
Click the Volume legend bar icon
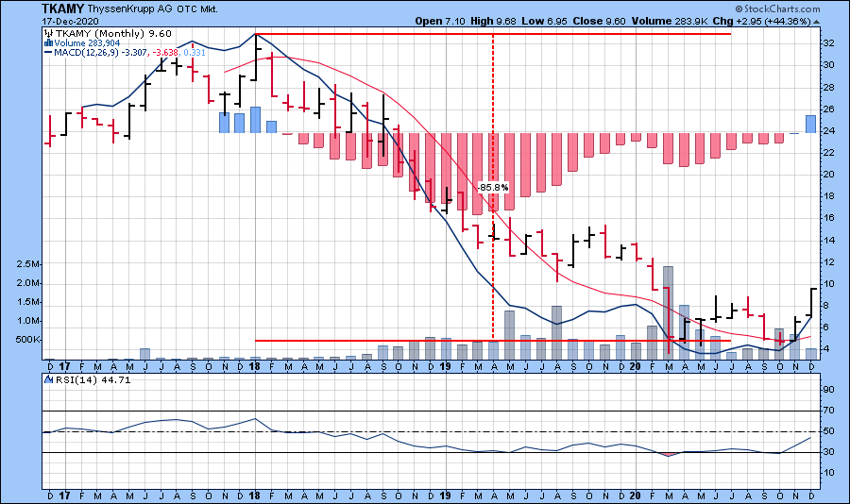[47, 42]
